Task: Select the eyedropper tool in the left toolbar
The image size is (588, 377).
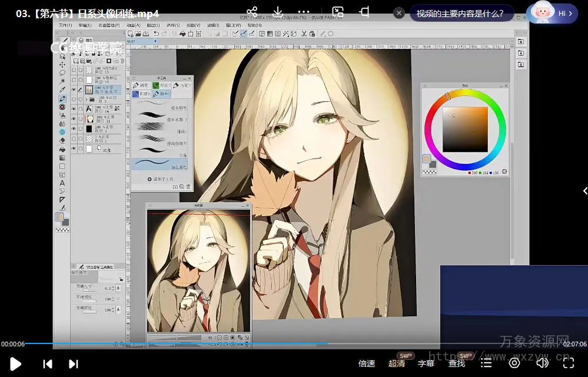Action: 62,90
